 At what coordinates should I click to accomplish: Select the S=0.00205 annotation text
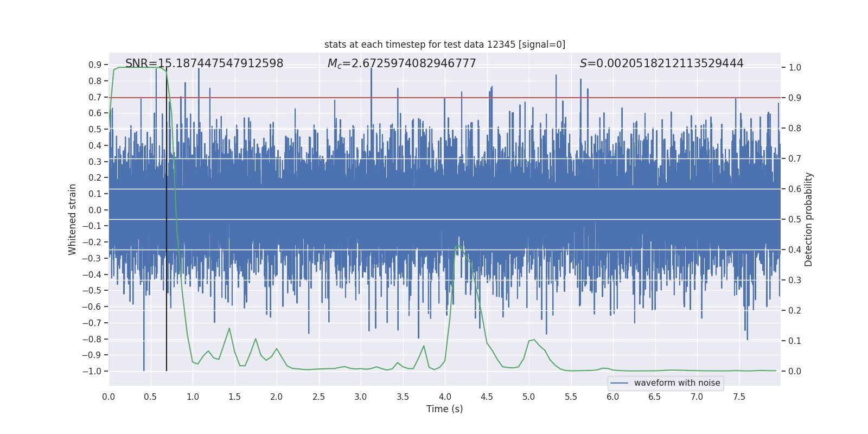point(661,63)
